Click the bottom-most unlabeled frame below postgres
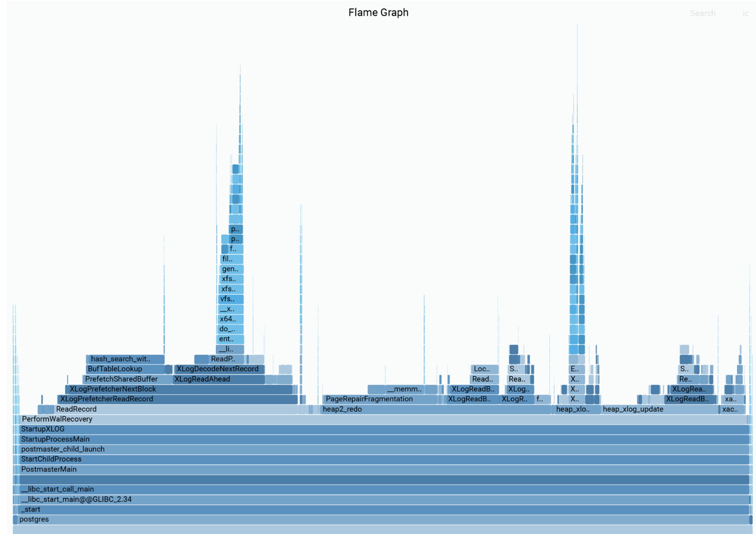Image resolution: width=756 pixels, height=534 pixels. coord(382,529)
